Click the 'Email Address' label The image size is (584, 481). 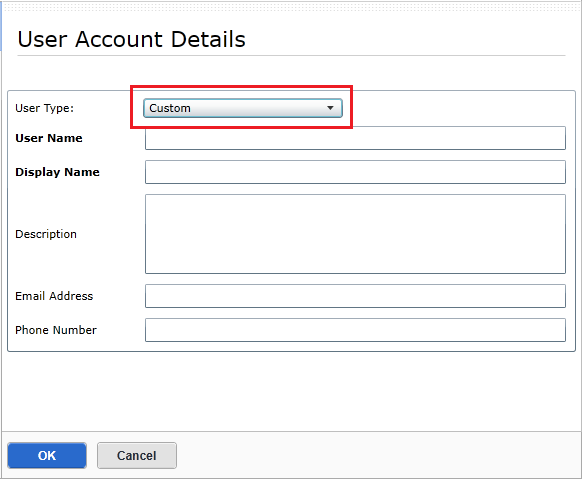coord(54,296)
